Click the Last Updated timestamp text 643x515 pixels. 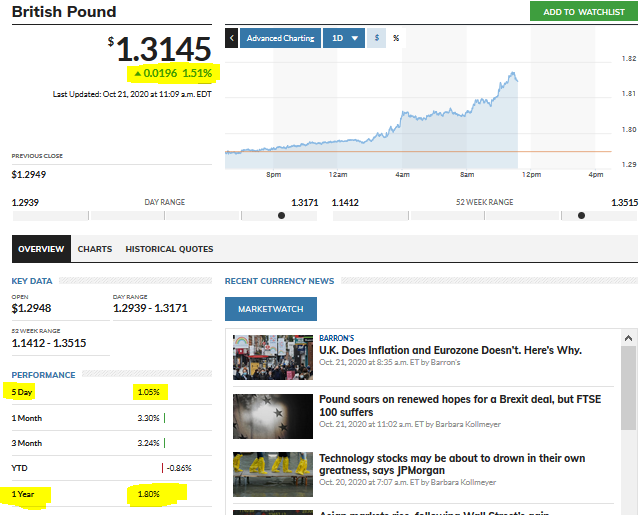[x=132, y=94]
